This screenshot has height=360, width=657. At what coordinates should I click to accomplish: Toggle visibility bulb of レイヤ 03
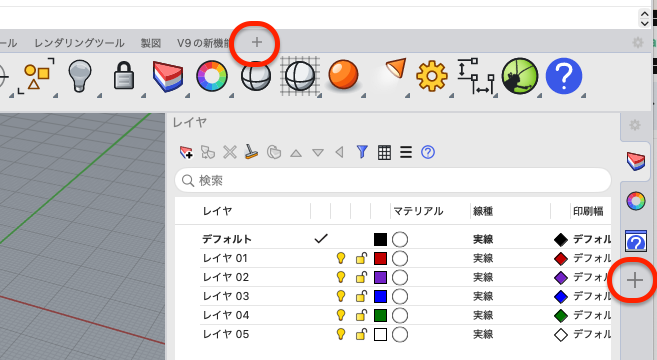341,296
